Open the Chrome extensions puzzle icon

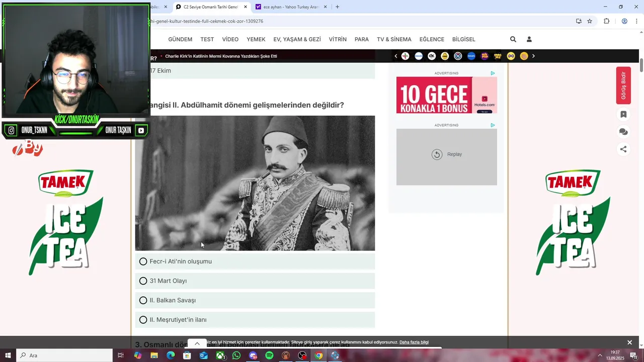tap(606, 21)
